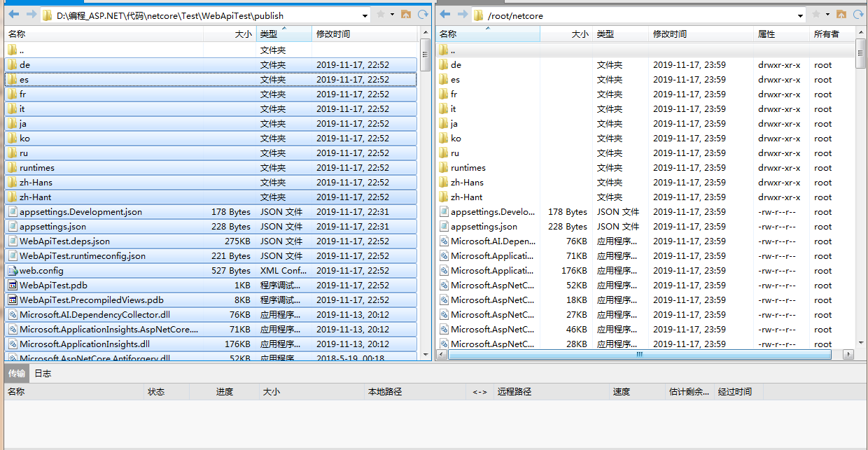Sort remote files by 名称 column
The width and height of the screenshot is (868, 450).
coord(487,34)
